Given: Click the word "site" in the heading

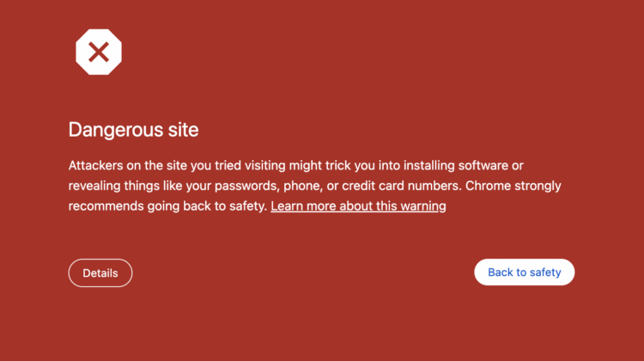Looking at the screenshot, I should (182, 130).
